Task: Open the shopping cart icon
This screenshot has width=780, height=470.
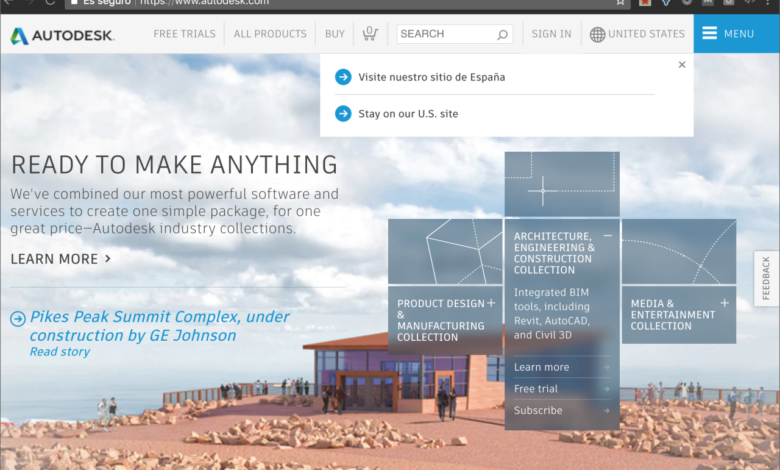Action: (370, 34)
